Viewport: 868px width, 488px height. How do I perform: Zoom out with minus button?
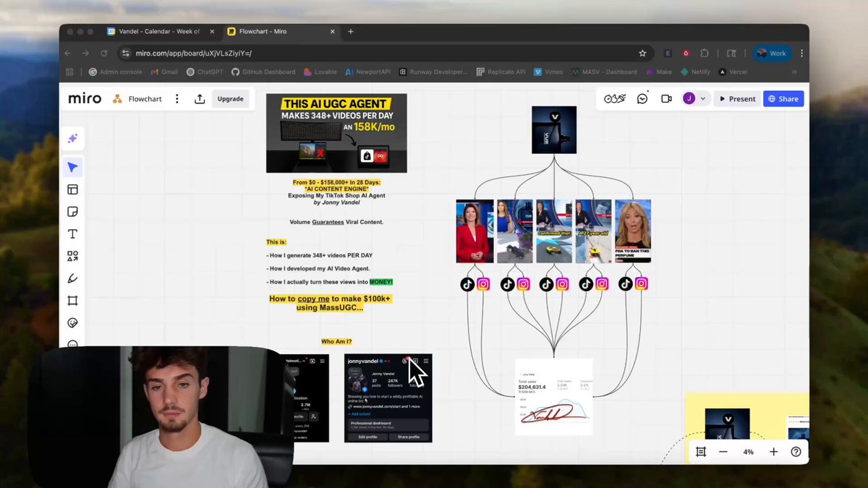click(723, 452)
